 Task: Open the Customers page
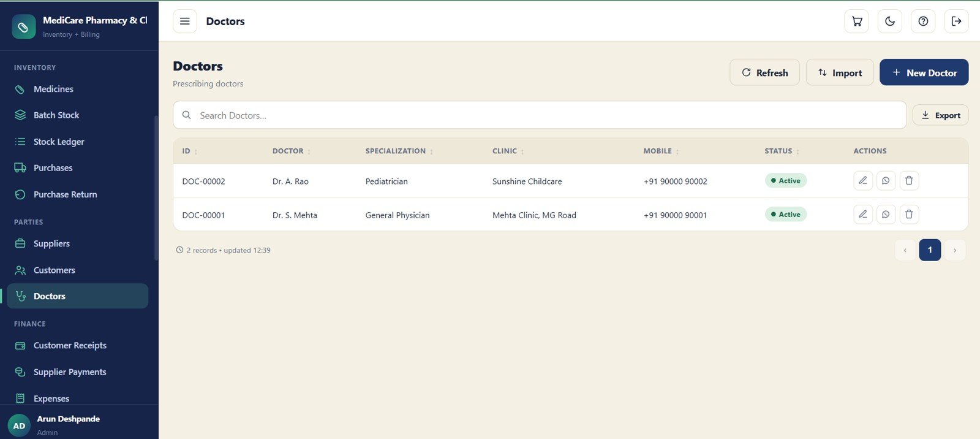(77, 270)
